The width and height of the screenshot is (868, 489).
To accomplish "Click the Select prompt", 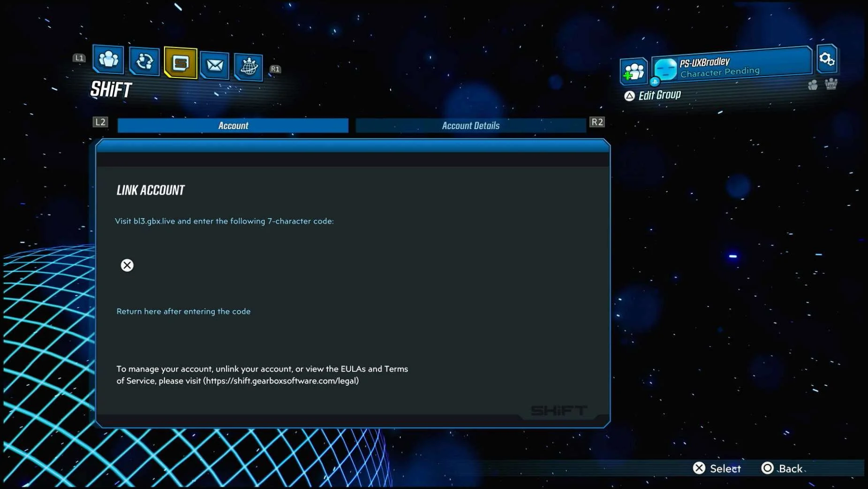I will coord(717,468).
